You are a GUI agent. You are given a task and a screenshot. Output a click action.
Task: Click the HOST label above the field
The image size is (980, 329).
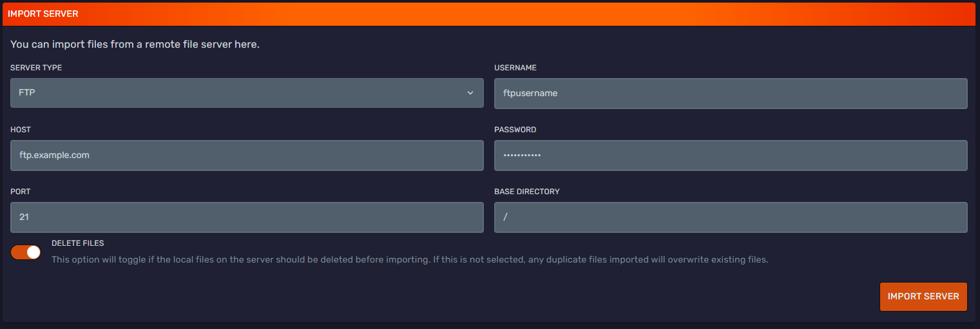point(21,130)
